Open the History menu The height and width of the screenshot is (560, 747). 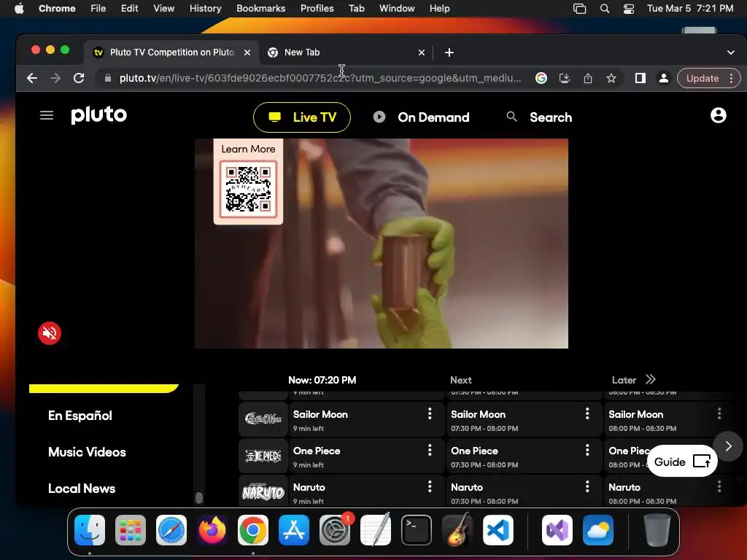click(205, 8)
